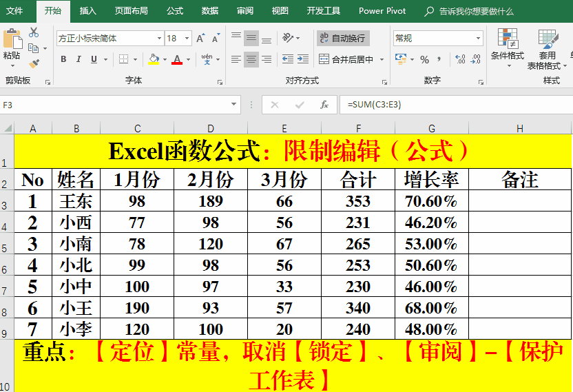The height and width of the screenshot is (392, 573).
Task: Expand the fill color dropdown arrow
Action: [x=165, y=60]
